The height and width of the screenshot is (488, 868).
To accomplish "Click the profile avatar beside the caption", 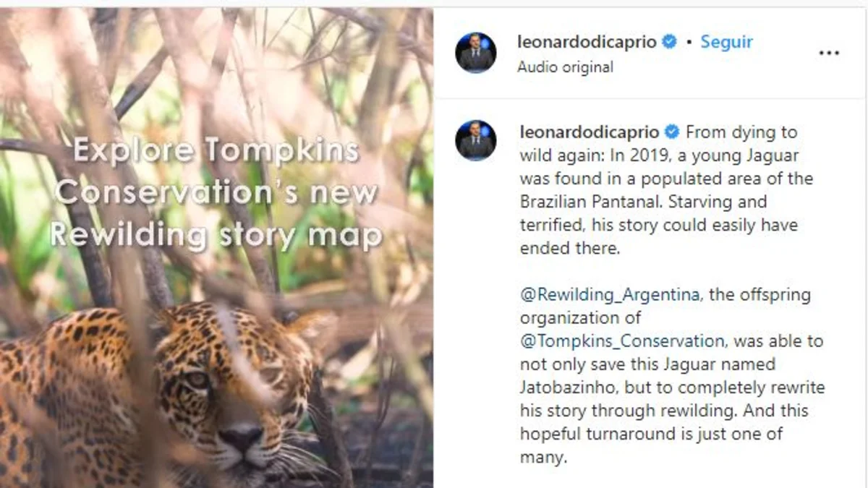I will point(476,140).
